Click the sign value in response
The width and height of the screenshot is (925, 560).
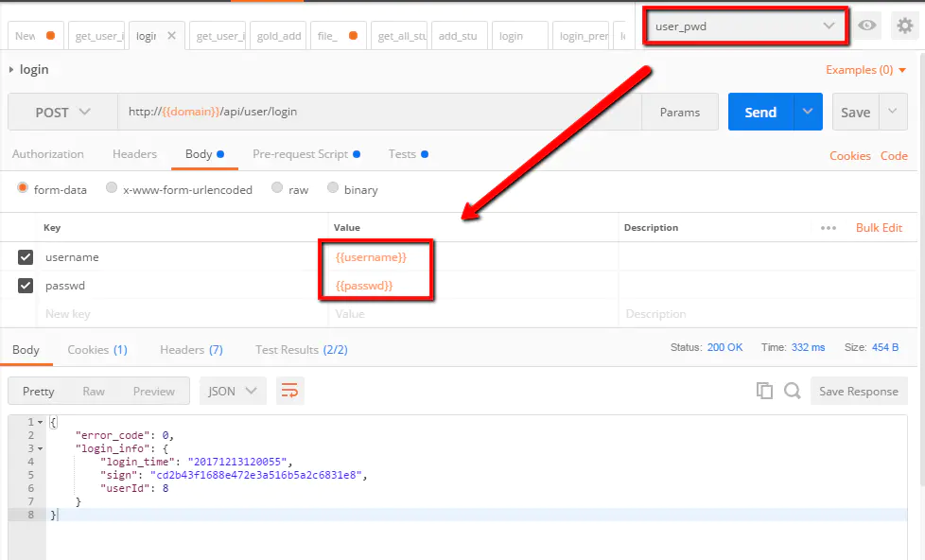pos(255,475)
